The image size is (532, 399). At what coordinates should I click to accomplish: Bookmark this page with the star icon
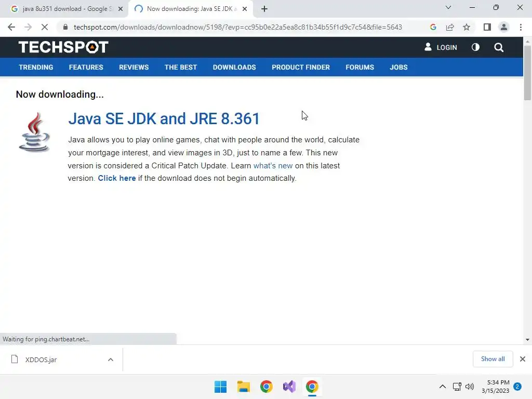(467, 27)
